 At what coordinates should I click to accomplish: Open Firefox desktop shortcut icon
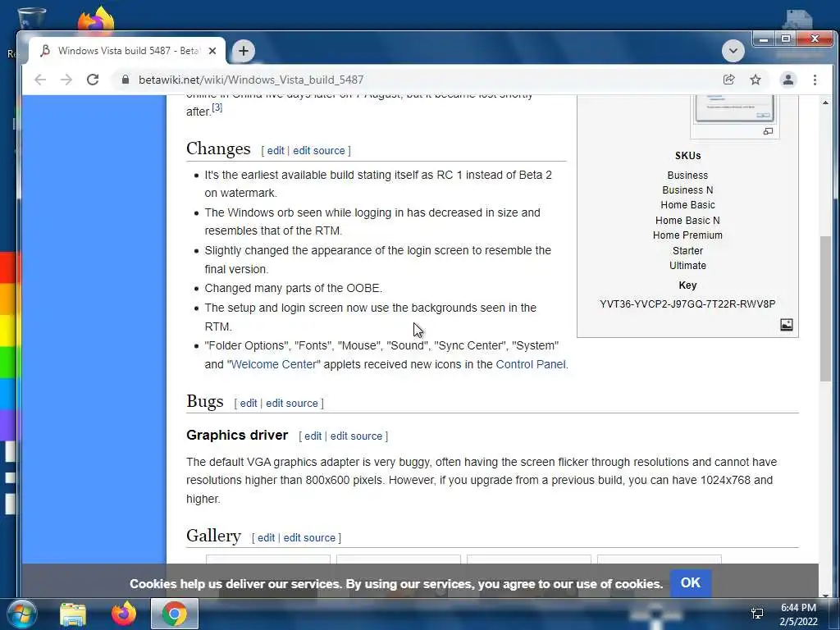96,21
